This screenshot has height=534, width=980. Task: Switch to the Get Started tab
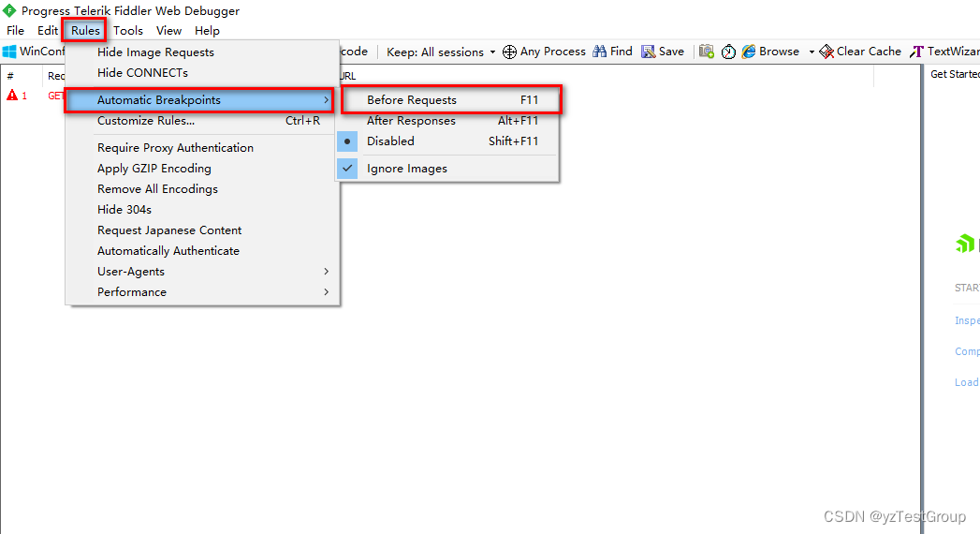click(955, 74)
